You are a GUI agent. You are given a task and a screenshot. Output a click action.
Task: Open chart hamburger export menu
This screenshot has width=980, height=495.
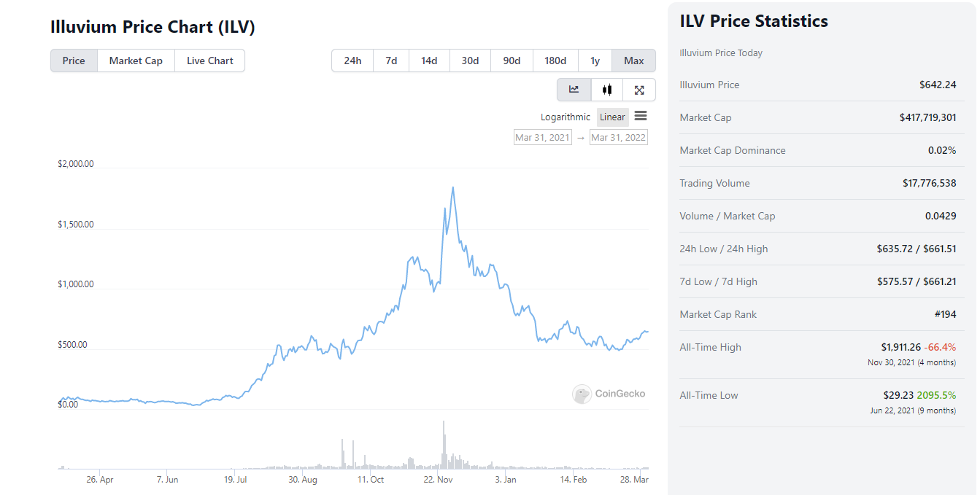tap(641, 116)
